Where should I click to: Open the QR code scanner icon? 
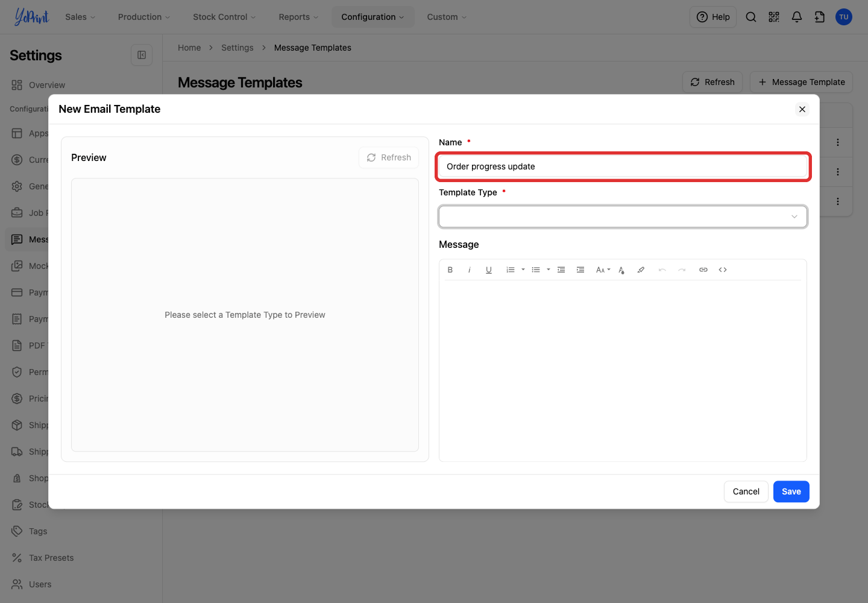pos(774,17)
